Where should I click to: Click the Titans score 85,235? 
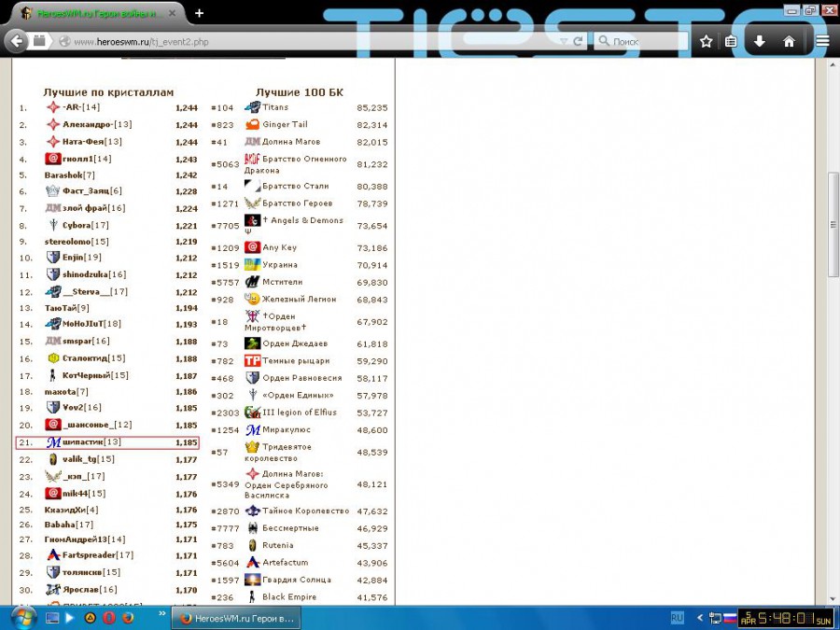pyautogui.click(x=372, y=107)
